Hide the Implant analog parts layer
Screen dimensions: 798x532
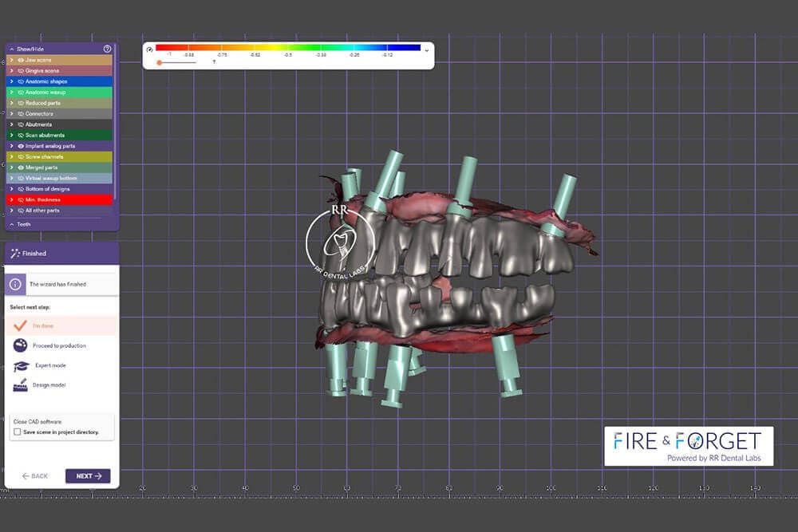21,146
